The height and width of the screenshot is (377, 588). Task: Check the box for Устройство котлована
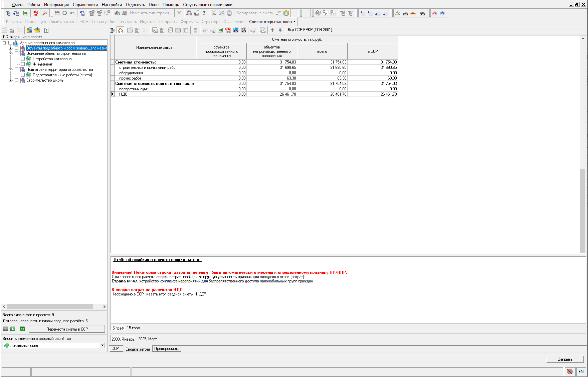click(x=23, y=59)
